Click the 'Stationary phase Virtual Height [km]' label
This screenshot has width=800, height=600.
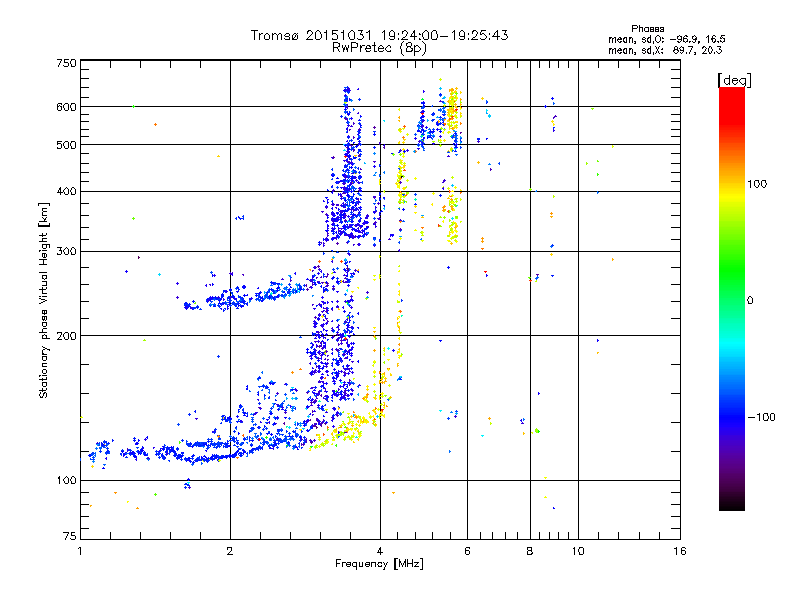click(44, 300)
